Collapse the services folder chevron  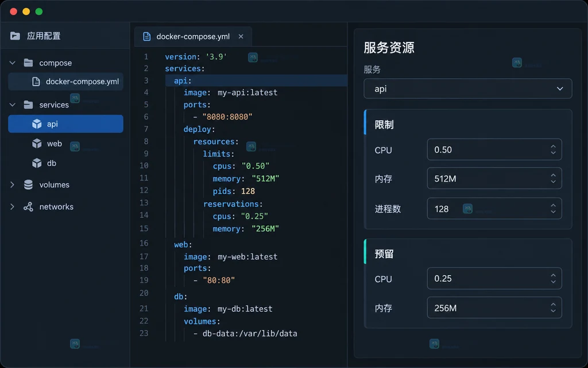pos(13,105)
